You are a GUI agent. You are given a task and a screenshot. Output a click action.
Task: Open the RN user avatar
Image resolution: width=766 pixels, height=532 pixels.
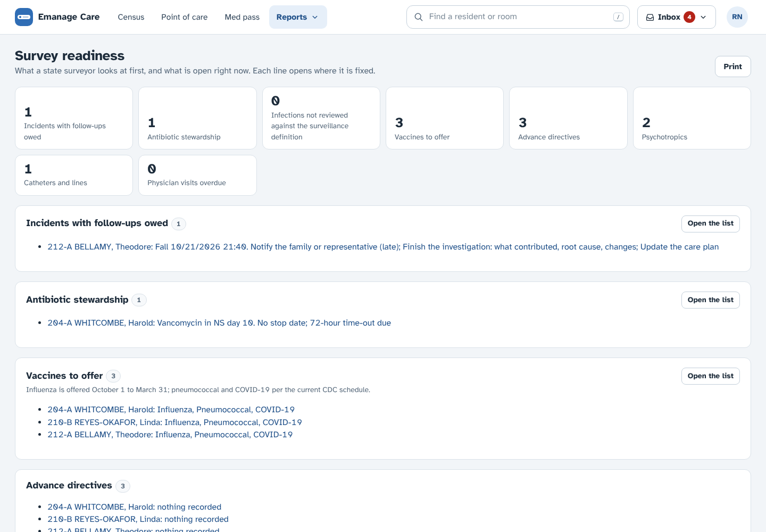pyautogui.click(x=737, y=17)
